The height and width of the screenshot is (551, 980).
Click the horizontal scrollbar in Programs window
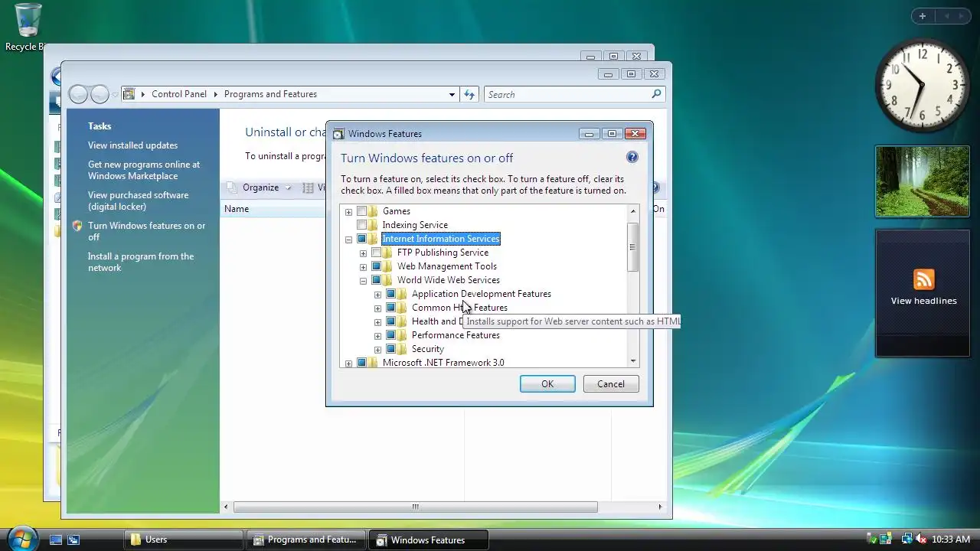click(415, 507)
